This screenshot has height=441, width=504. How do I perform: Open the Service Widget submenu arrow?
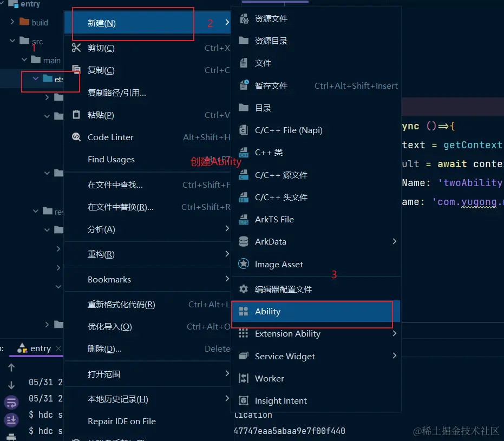tap(395, 356)
